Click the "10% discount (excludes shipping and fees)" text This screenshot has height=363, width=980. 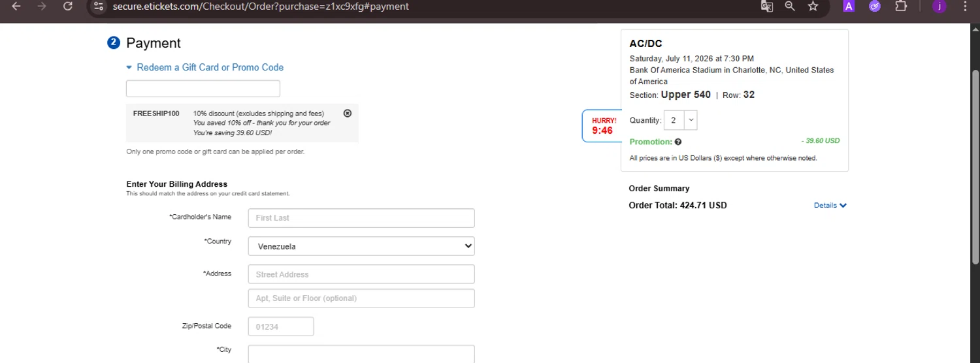pyautogui.click(x=258, y=114)
